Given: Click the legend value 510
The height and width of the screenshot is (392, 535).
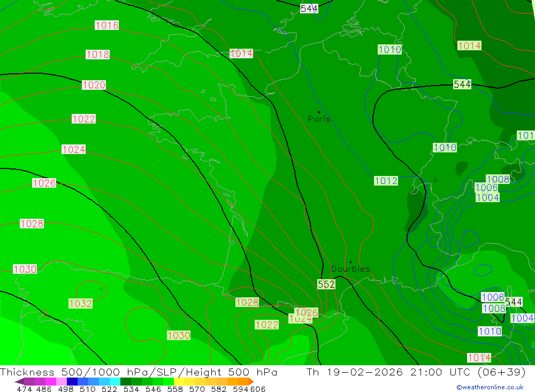Looking at the screenshot, I should (88, 389).
